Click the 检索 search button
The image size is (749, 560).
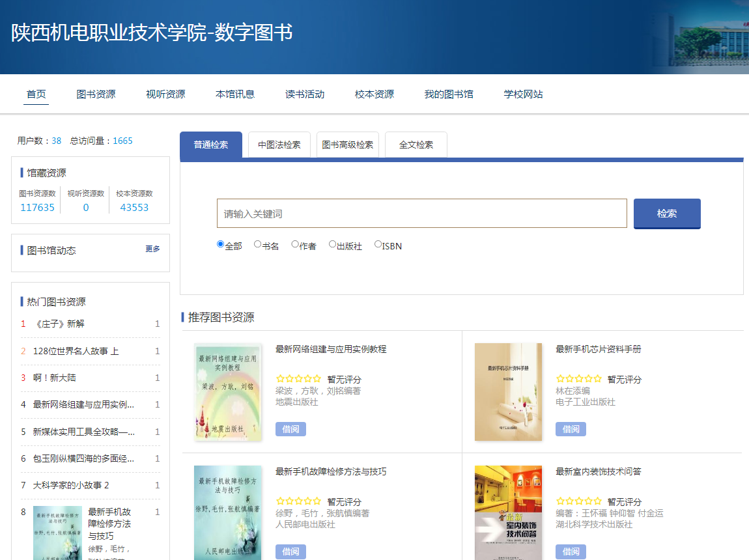tap(667, 214)
